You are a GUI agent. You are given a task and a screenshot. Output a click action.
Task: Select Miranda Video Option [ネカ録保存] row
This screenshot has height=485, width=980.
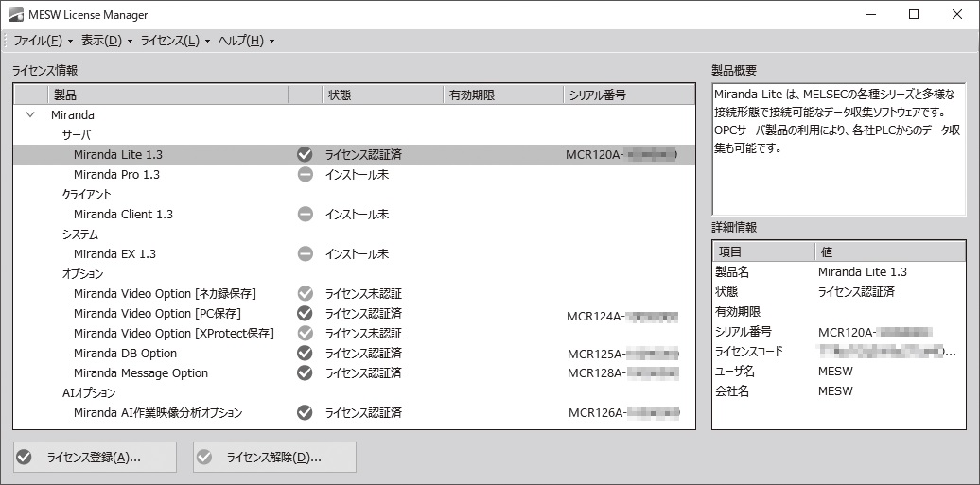[165, 294]
